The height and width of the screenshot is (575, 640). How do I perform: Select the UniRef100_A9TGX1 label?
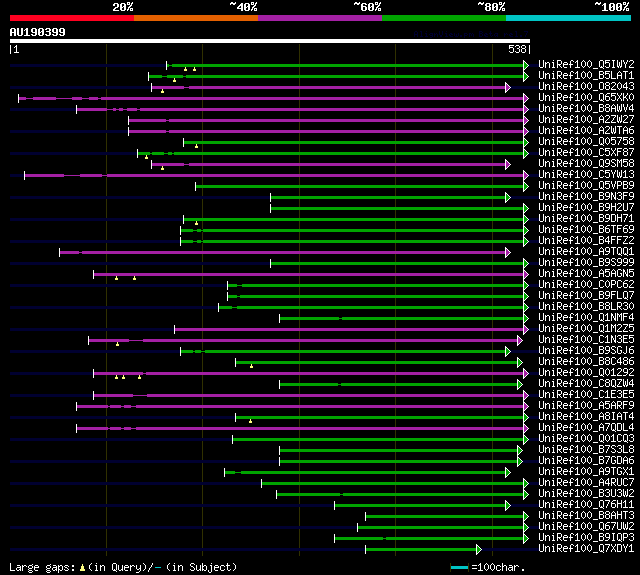586,472
